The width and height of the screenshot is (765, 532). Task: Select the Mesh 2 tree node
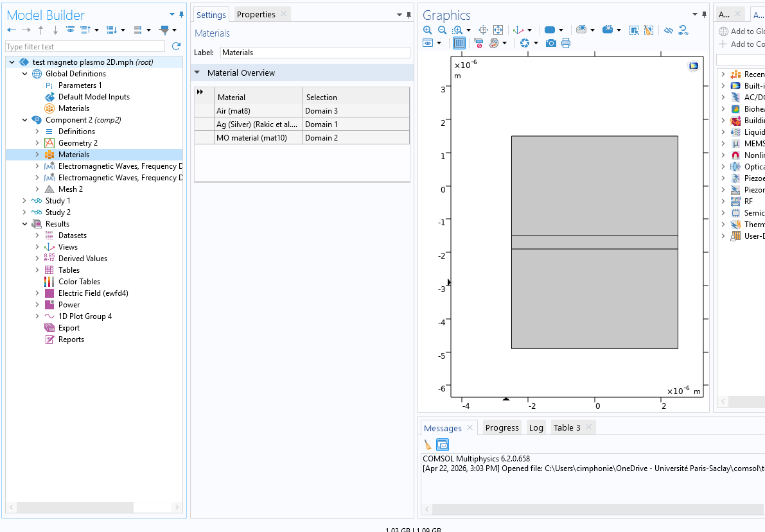click(70, 189)
